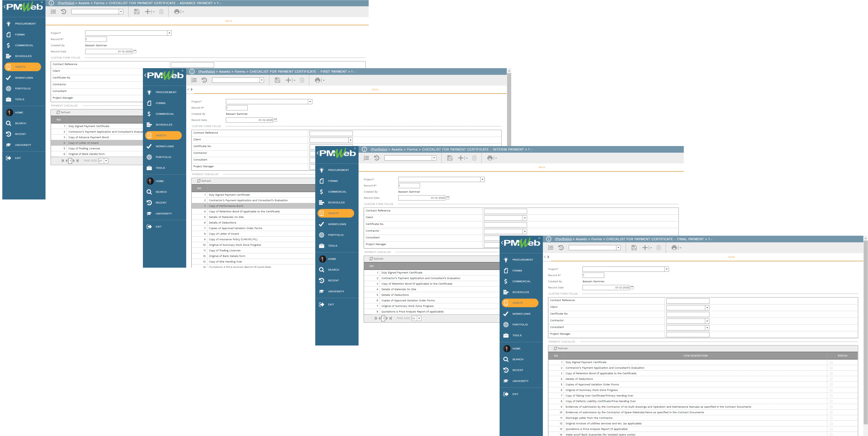The width and height of the screenshot is (868, 436).
Task: Check status for Original Invoices of utilities services
Action: click(x=831, y=423)
